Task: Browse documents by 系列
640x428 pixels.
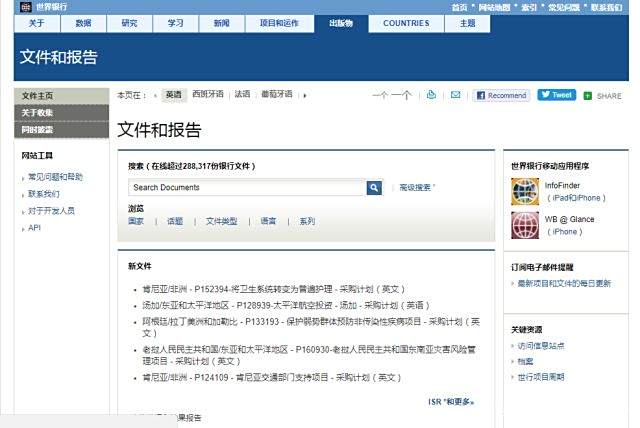Action: click(x=307, y=222)
